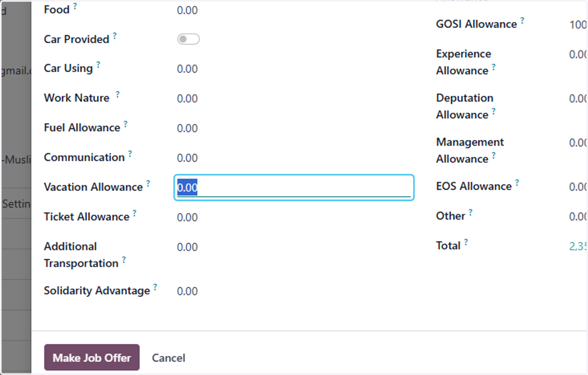Image resolution: width=588 pixels, height=375 pixels.
Task: Click the help icon next to GOSI Allowance
Action: tap(522, 21)
